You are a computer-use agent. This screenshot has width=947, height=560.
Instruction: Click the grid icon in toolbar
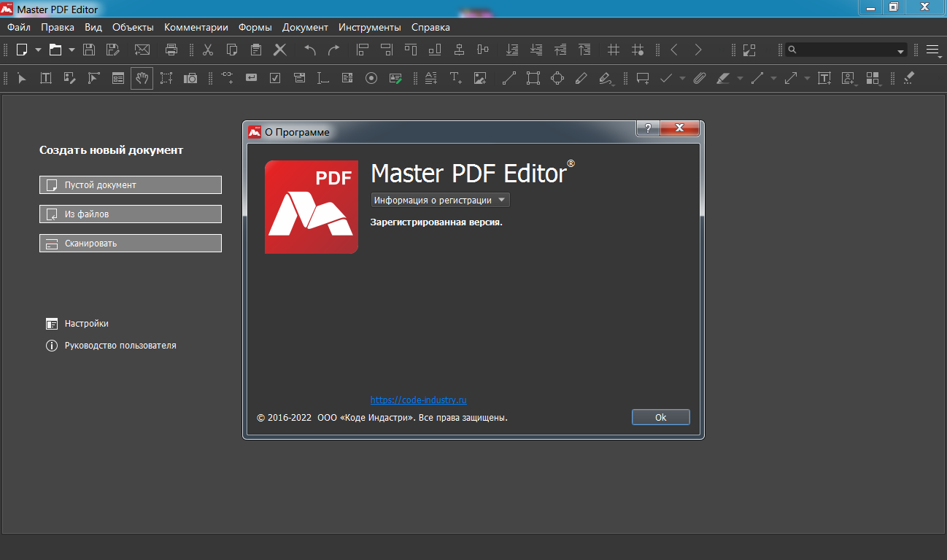click(614, 50)
